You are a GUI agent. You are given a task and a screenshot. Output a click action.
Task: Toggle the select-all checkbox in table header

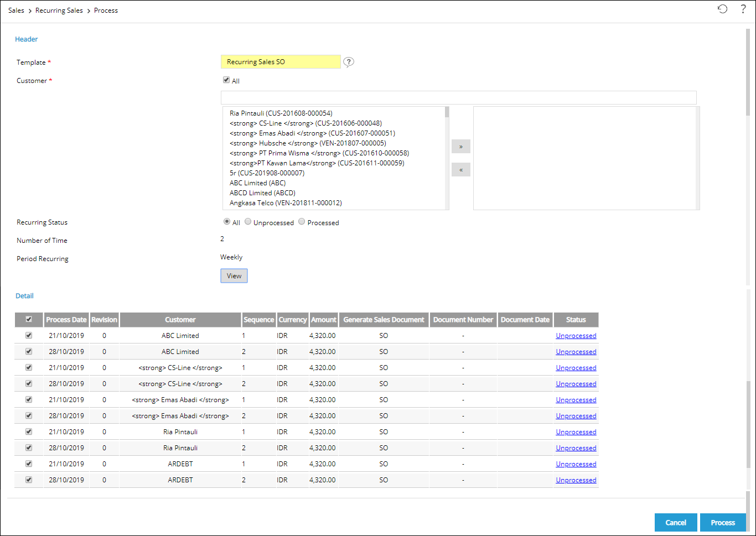click(x=29, y=319)
